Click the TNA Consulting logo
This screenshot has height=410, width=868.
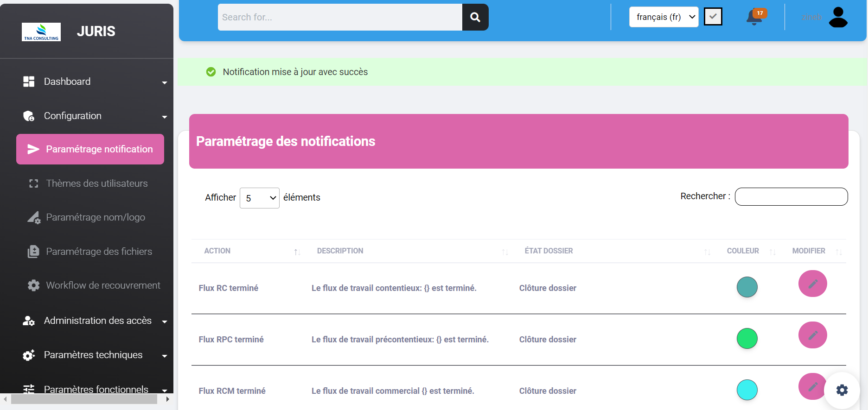pos(41,32)
